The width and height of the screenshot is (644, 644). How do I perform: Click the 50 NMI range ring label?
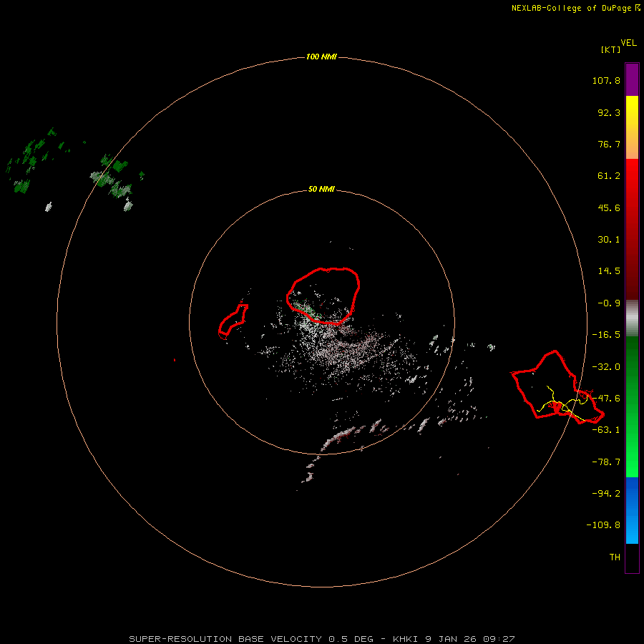click(x=321, y=189)
